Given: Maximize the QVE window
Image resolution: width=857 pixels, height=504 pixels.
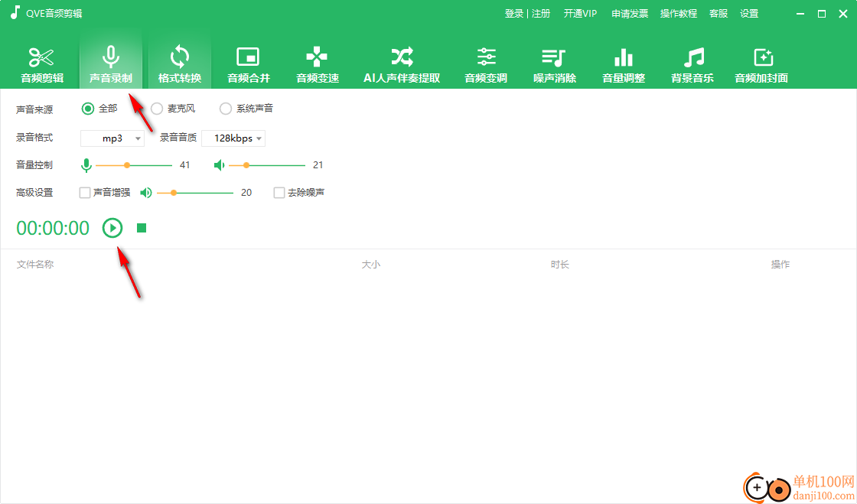Looking at the screenshot, I should click(822, 15).
